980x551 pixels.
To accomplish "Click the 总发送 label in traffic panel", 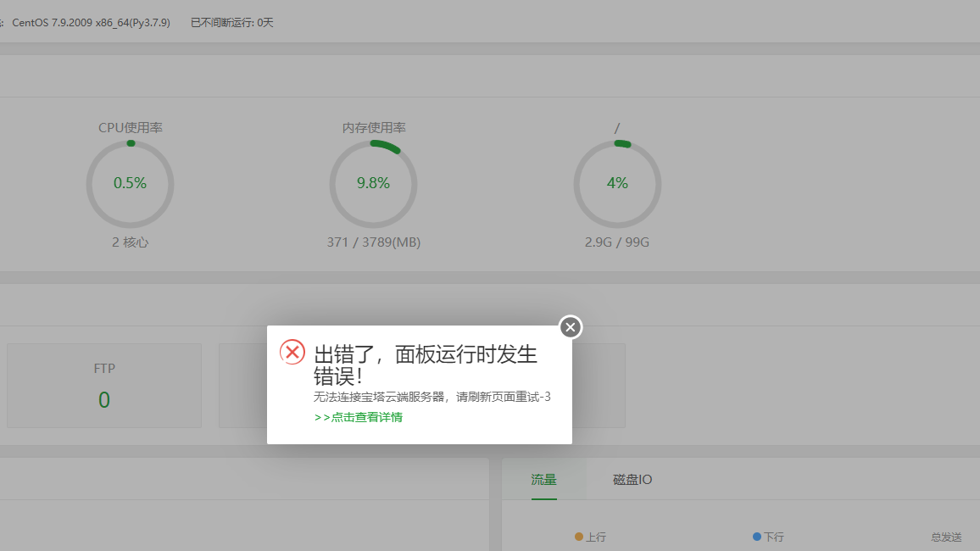I will 946,537.
